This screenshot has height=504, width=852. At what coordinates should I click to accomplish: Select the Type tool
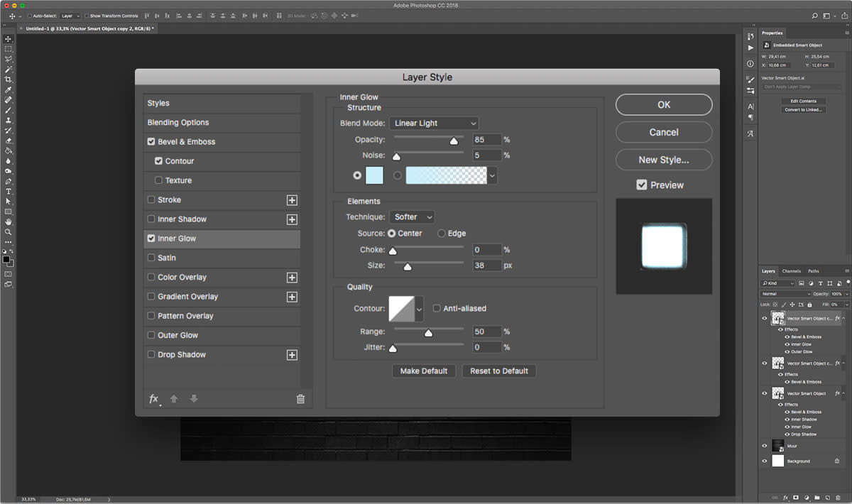(x=9, y=192)
